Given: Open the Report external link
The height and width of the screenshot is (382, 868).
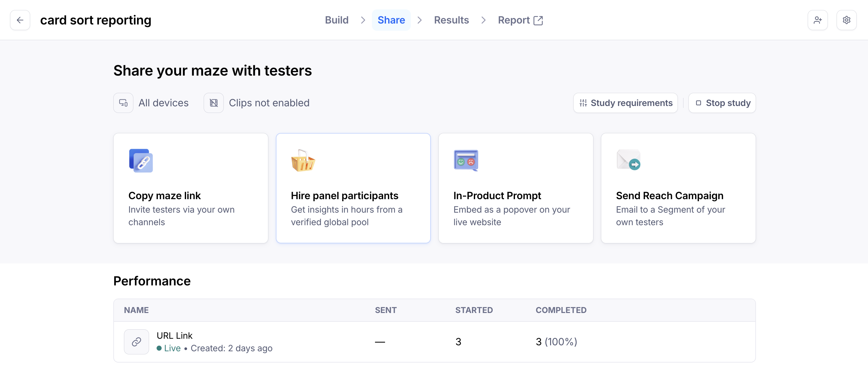Looking at the screenshot, I should [520, 20].
